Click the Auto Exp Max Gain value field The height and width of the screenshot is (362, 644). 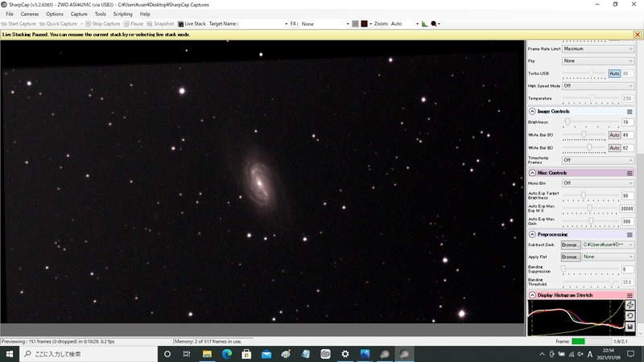pos(628,222)
